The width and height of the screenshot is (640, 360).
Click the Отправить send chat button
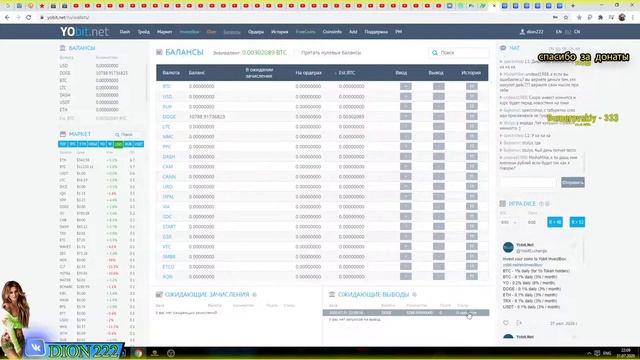(x=573, y=182)
